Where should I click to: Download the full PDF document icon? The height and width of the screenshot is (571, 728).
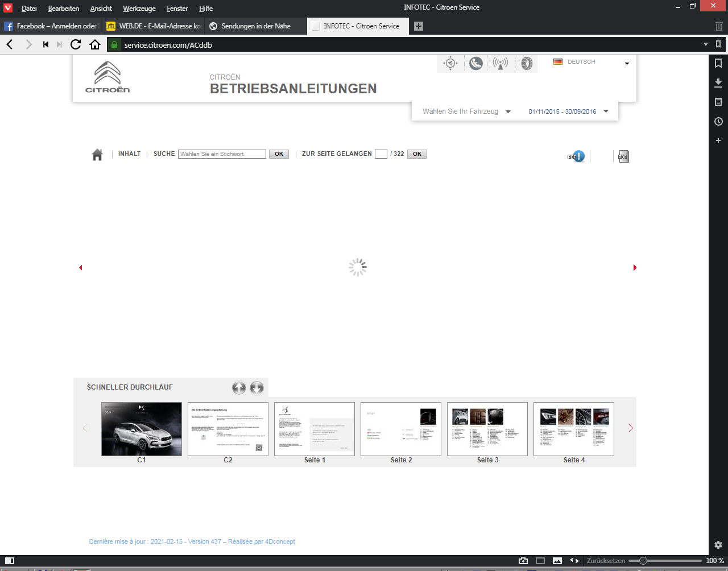[623, 156]
